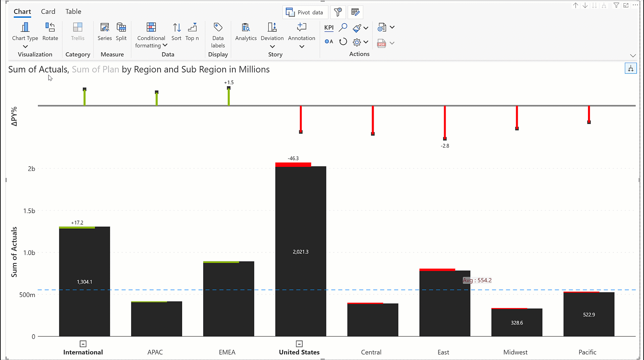Switch to the Table tab

click(73, 11)
